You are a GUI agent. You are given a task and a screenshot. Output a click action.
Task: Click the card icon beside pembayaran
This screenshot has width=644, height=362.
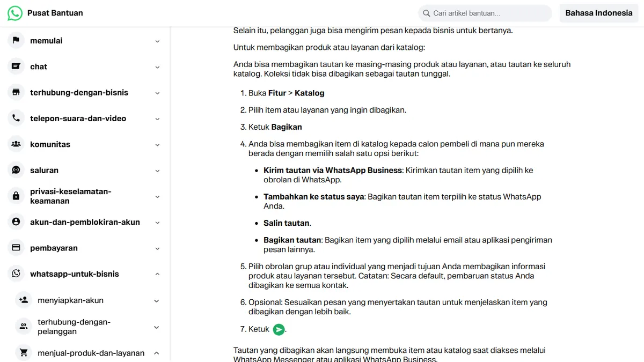tap(16, 248)
